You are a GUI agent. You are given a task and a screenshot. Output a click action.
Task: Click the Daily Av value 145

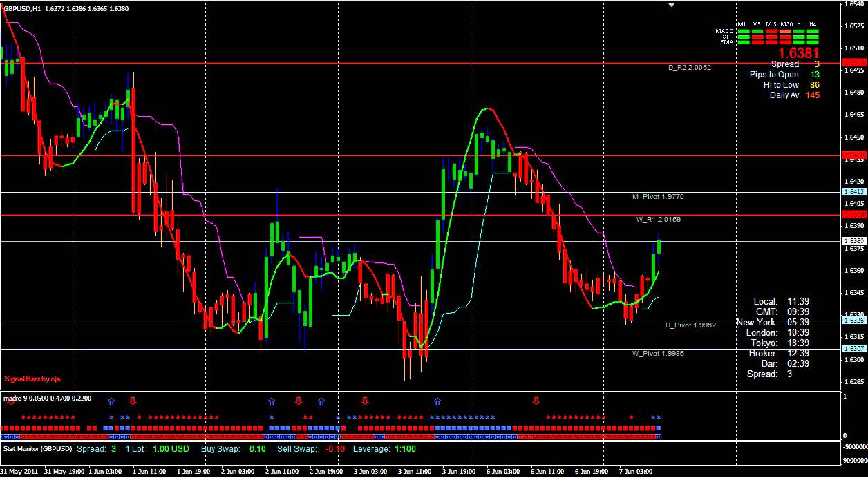tap(813, 95)
